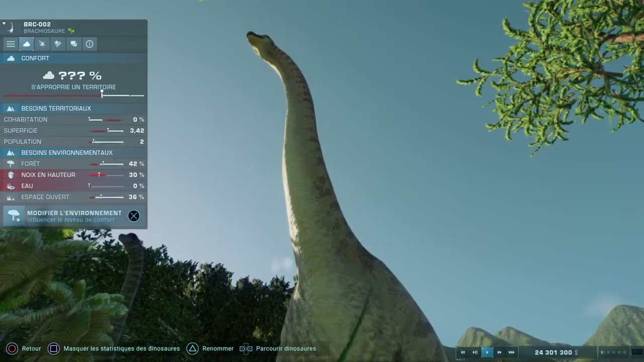The width and height of the screenshot is (644, 362).
Task: Click the COHABITATION row label
Action: click(x=26, y=120)
